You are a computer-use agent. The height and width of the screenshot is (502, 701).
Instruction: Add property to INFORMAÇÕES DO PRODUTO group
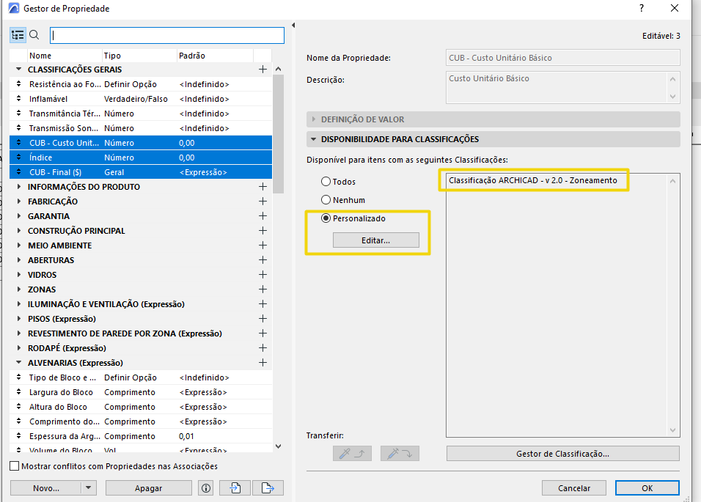click(263, 187)
